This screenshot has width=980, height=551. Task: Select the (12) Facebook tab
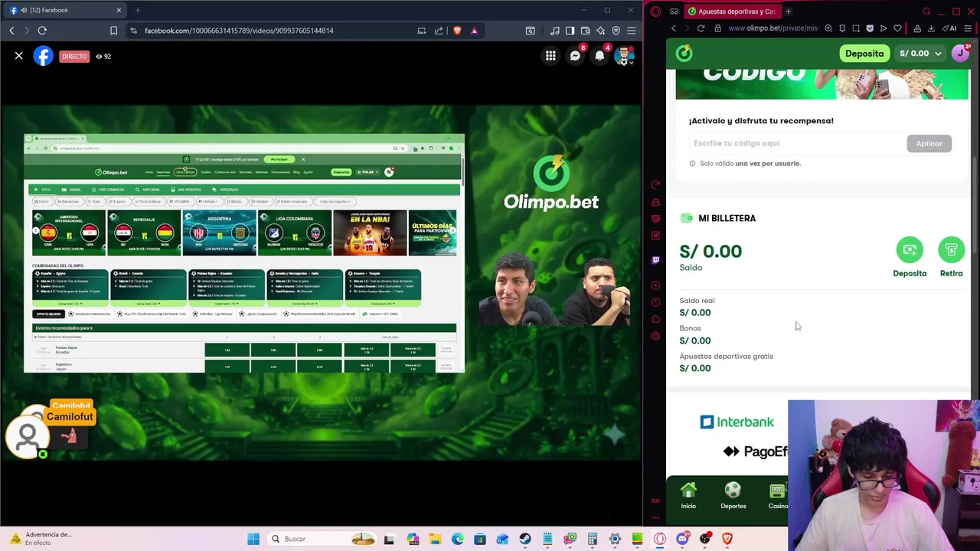tap(65, 10)
